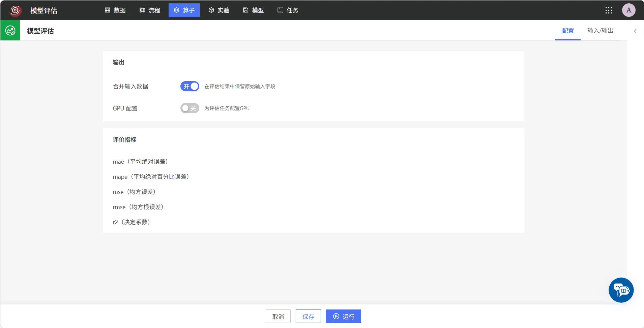This screenshot has width=644, height=328.
Task: Click the GPU 配置 field label
Action: pos(125,108)
